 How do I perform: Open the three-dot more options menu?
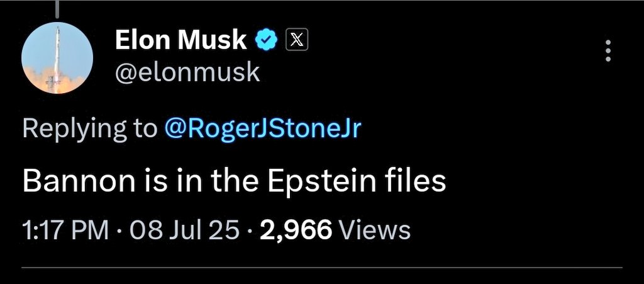608,51
